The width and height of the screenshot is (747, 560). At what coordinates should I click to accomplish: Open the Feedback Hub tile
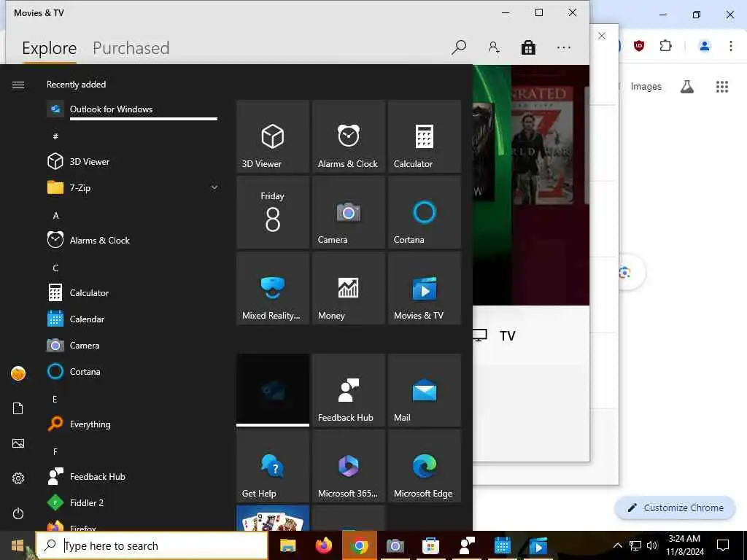pos(348,390)
